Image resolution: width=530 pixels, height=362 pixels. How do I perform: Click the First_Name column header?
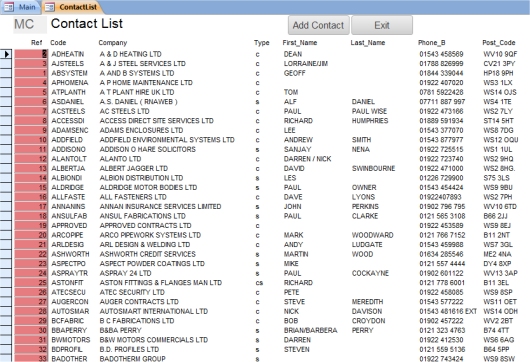click(x=300, y=43)
